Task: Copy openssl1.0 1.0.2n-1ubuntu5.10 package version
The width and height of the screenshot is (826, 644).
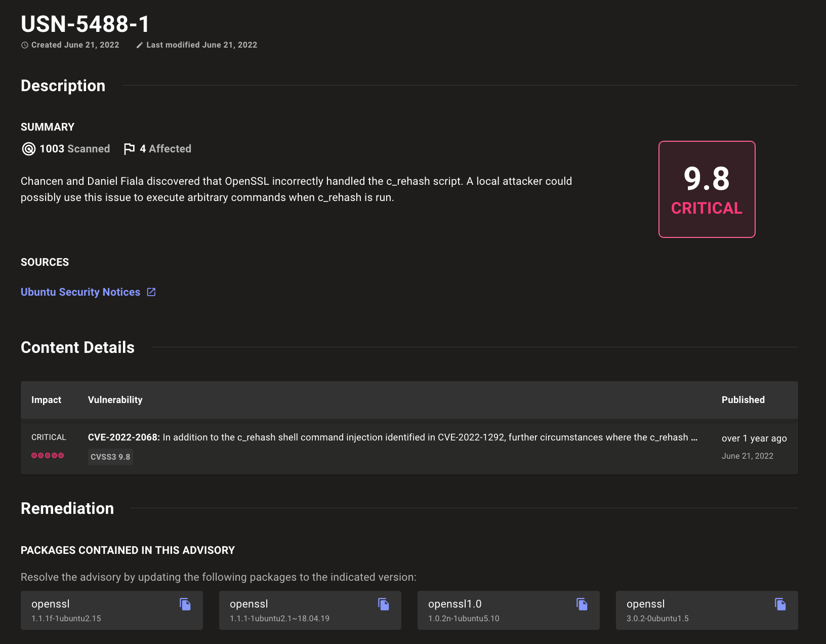Action: pos(582,604)
